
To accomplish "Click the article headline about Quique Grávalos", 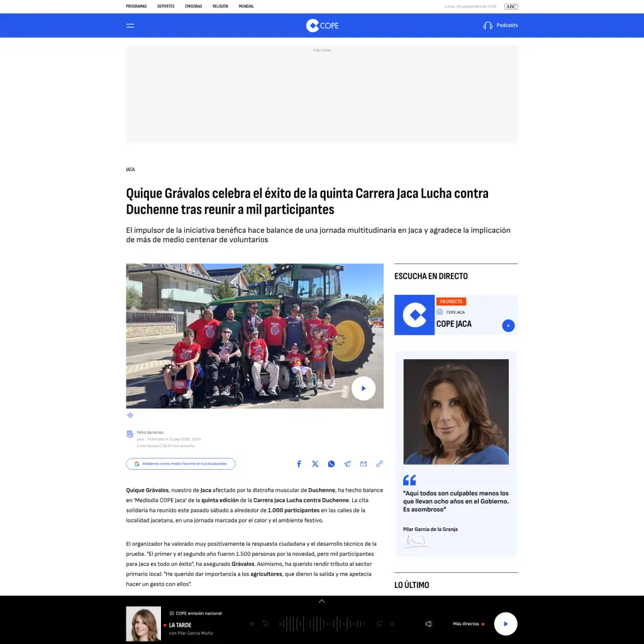I will click(307, 201).
